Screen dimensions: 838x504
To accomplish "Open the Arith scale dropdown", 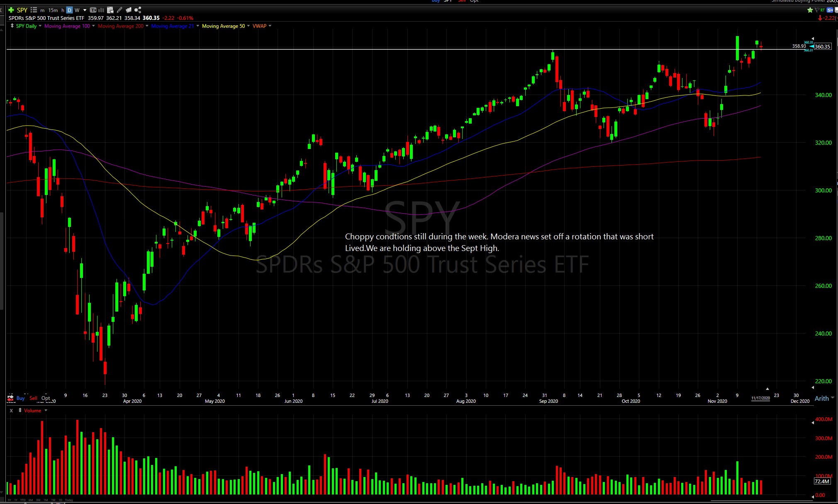I will pos(825,398).
